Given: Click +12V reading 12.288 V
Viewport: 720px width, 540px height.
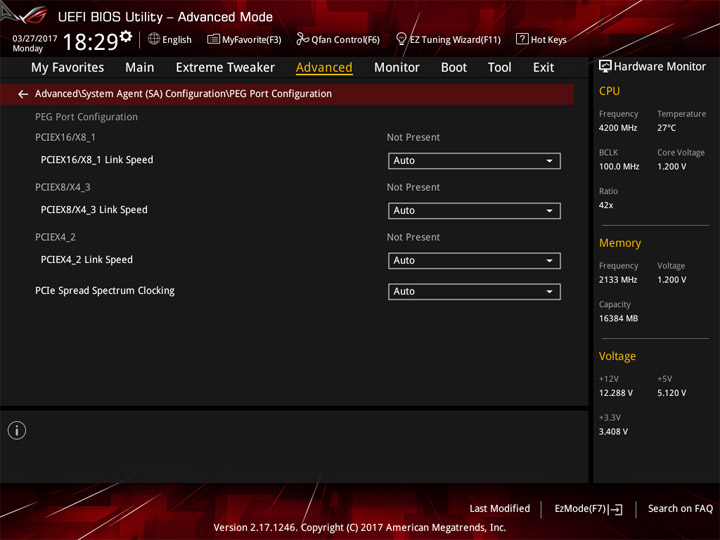Looking at the screenshot, I should click(x=616, y=393).
